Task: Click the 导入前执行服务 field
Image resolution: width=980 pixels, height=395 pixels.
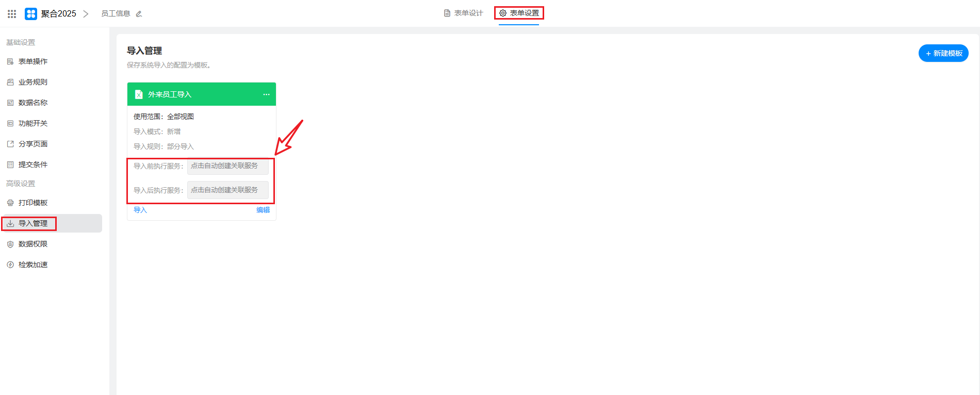Action: (x=227, y=166)
